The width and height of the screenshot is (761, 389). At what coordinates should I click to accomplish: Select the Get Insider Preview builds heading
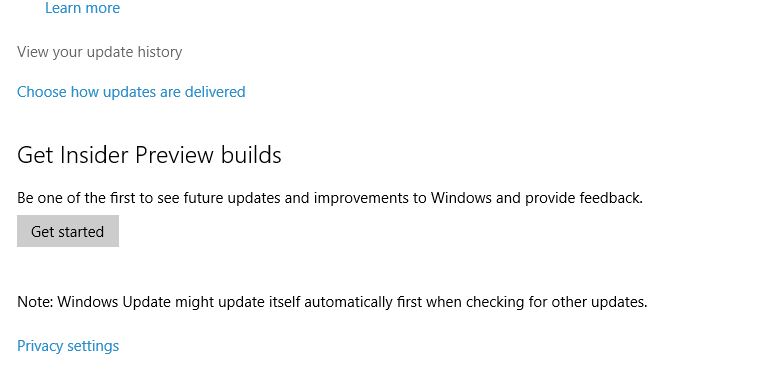pyautogui.click(x=149, y=155)
